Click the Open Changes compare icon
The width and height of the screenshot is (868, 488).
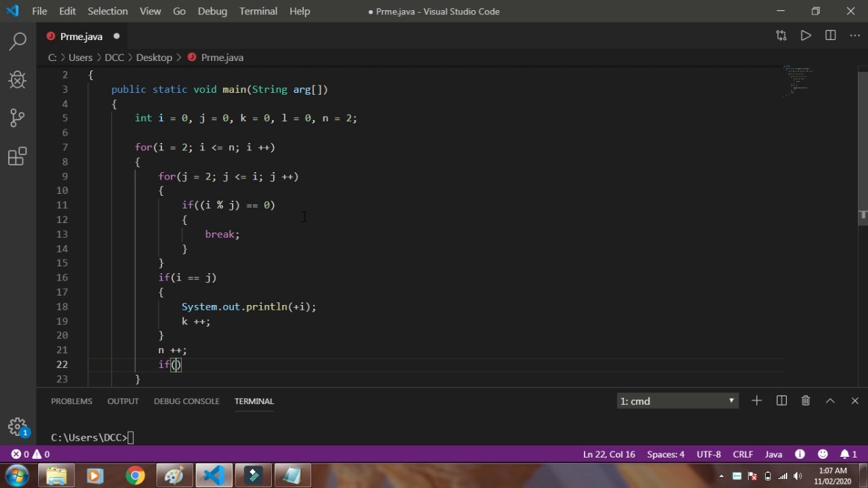coord(781,36)
